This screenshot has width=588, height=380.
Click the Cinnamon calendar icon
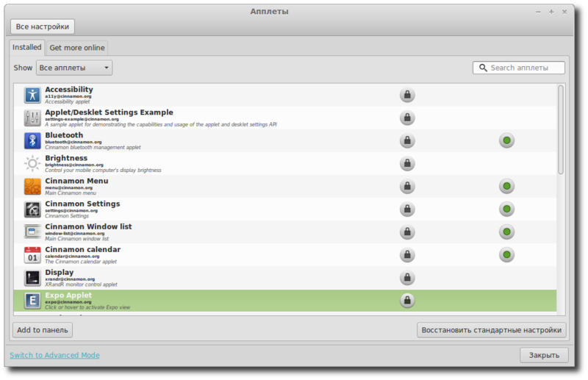32,255
